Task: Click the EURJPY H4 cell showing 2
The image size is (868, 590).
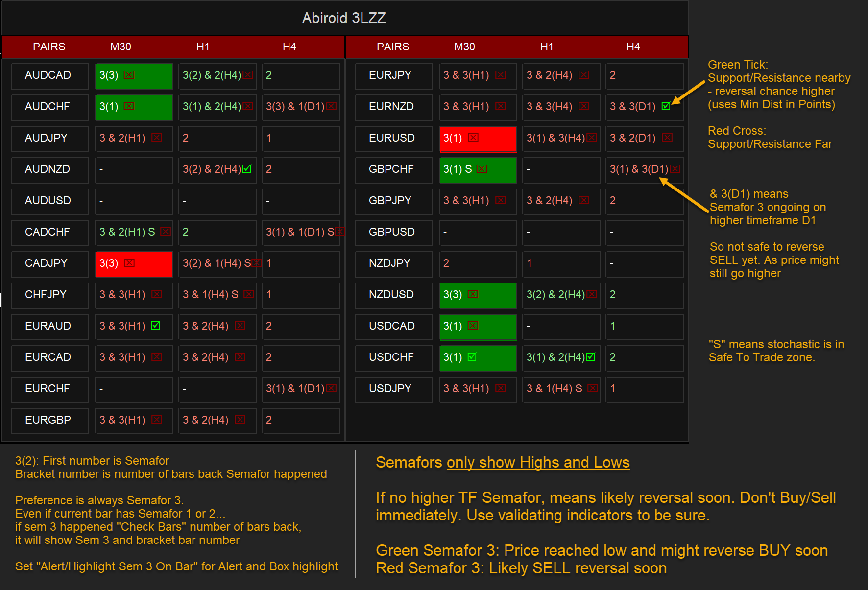Action: (645, 76)
